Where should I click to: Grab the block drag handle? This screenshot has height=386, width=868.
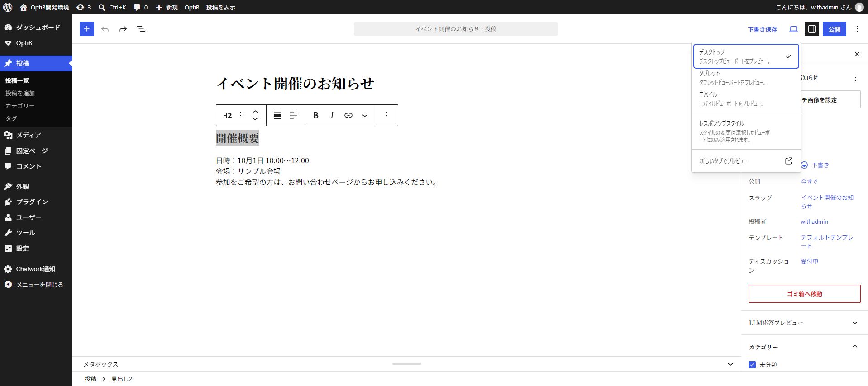242,115
